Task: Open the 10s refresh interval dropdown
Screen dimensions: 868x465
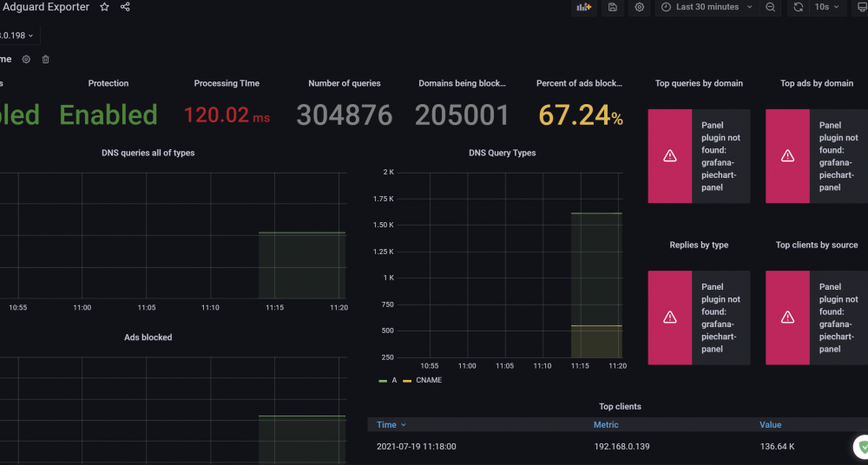Action: click(x=827, y=7)
